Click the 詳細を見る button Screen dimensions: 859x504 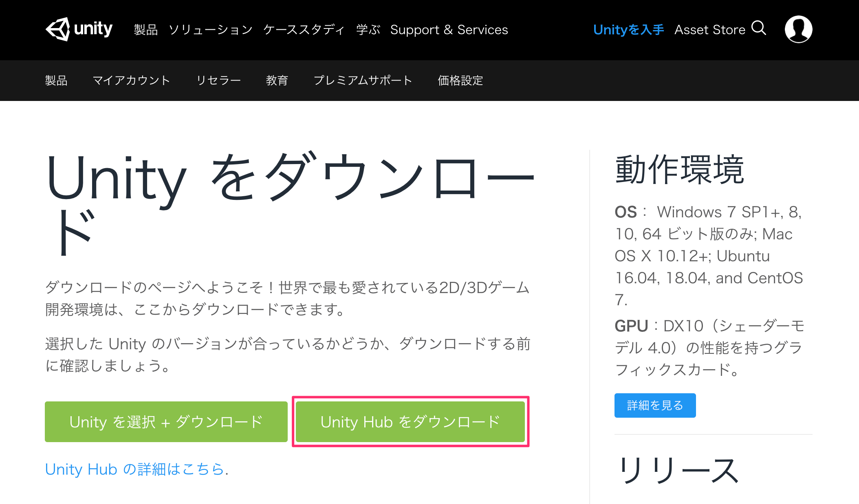(x=655, y=405)
